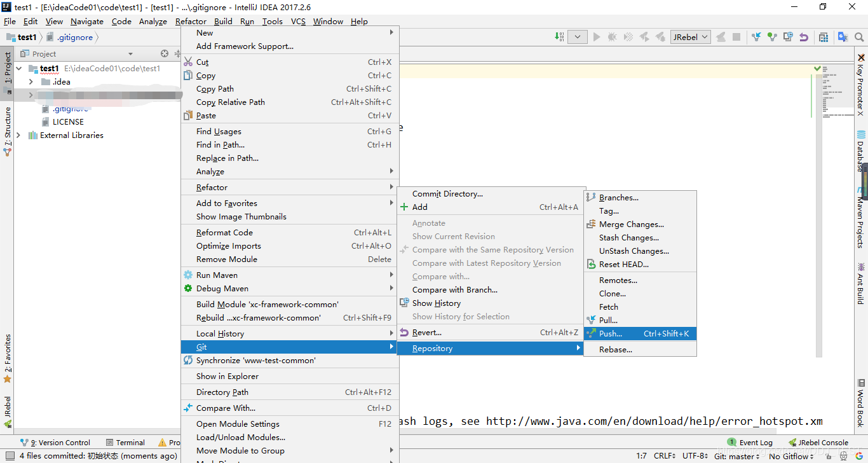868x463 pixels.
Task: Open the Version Control tool window tab
Action: point(55,442)
